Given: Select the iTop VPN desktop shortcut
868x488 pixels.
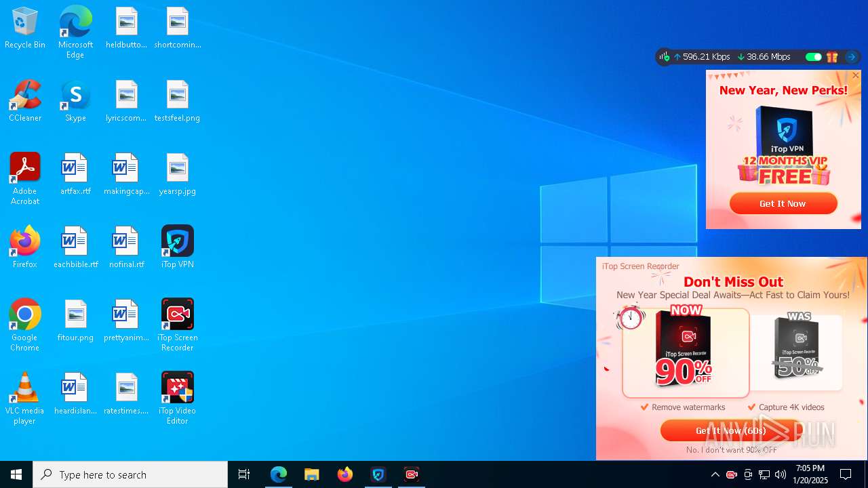Looking at the screenshot, I should [177, 248].
